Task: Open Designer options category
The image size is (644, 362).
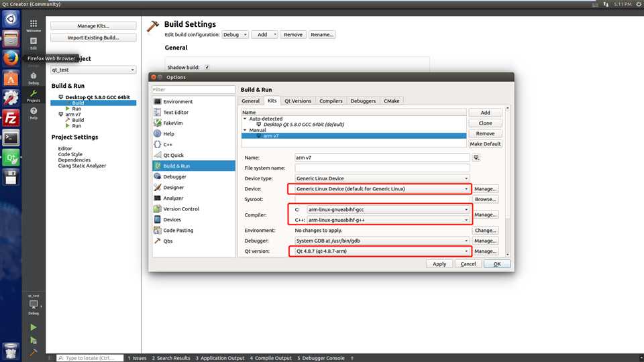Action: pos(193,187)
